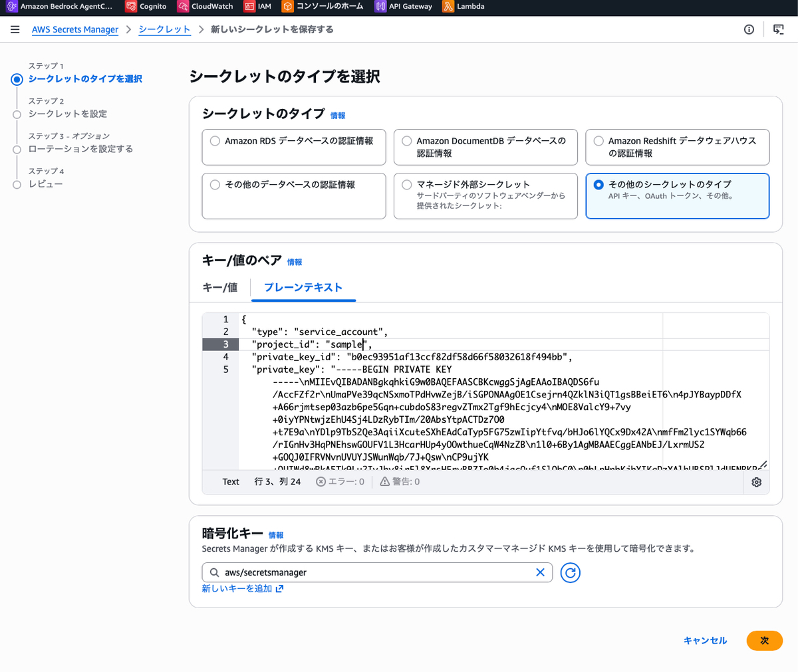This screenshot has height=672, width=798.
Task: Click line number 1 in the editor gutter
Action: pyautogui.click(x=226, y=320)
